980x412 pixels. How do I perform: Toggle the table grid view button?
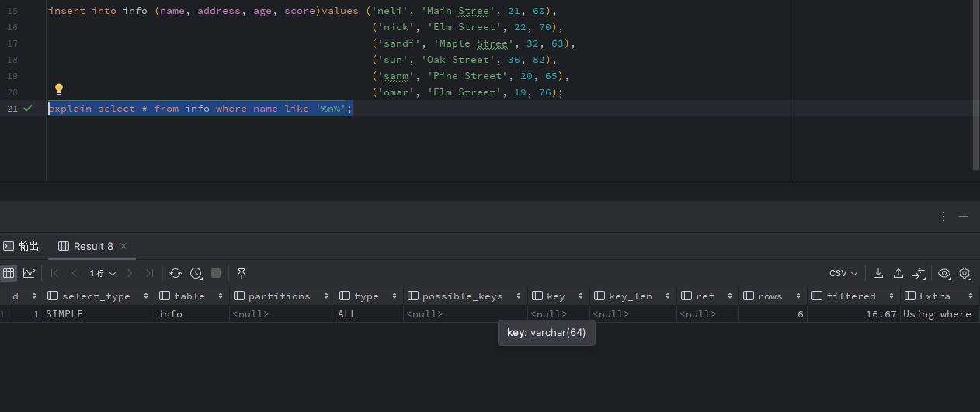point(9,273)
